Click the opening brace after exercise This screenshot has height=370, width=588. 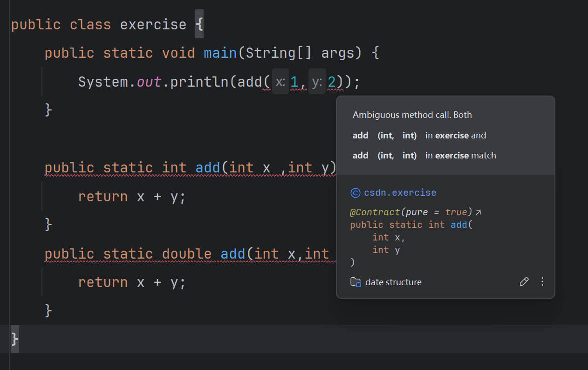[x=199, y=24]
